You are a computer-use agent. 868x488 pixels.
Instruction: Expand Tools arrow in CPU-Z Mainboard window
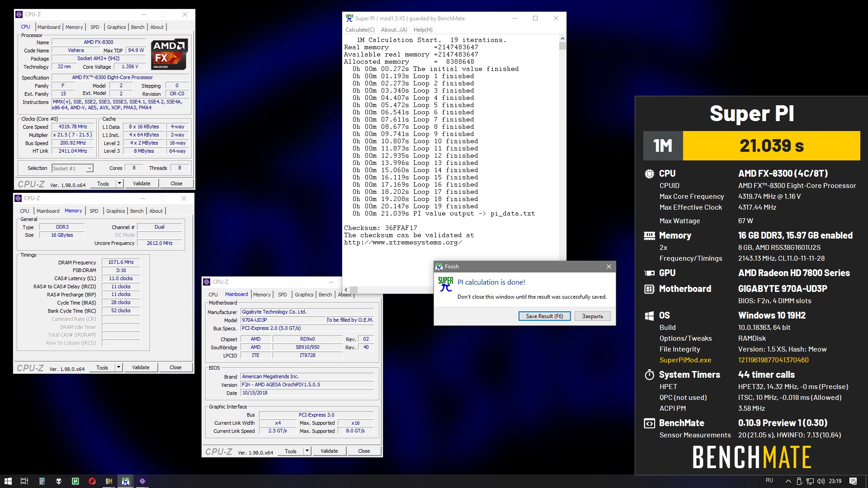pyautogui.click(x=307, y=451)
